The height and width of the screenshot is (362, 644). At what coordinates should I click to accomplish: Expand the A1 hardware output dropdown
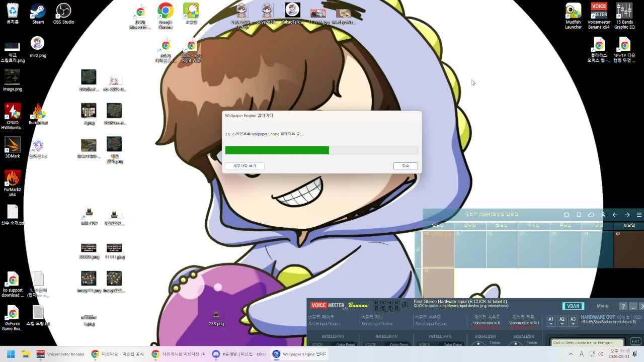click(551, 320)
